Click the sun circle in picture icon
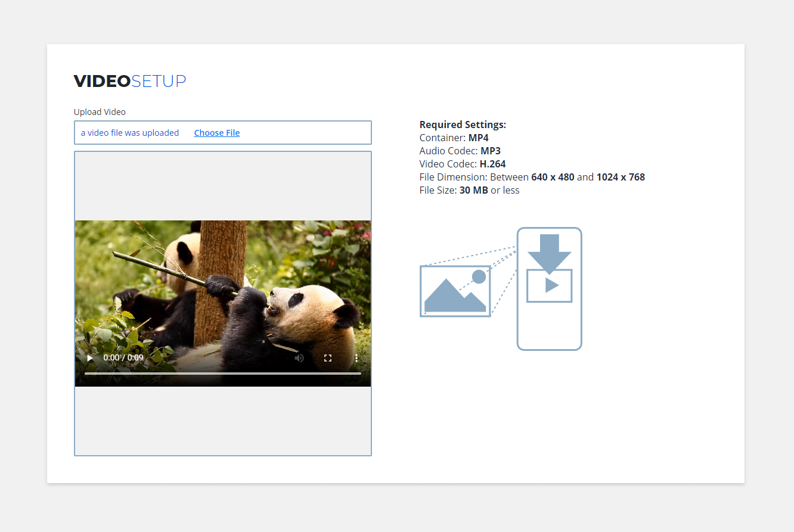 point(479,276)
